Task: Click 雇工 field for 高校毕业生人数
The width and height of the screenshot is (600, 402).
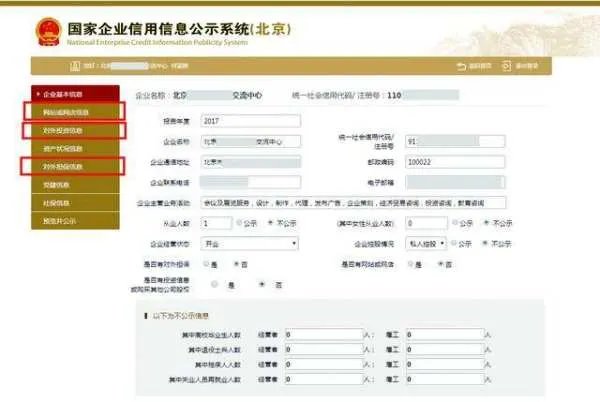Action: tap(445, 335)
